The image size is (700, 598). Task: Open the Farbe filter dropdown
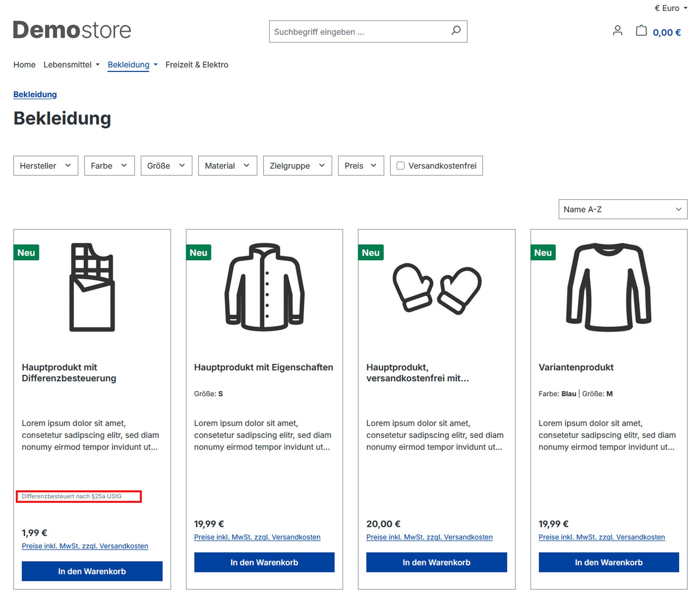(109, 166)
